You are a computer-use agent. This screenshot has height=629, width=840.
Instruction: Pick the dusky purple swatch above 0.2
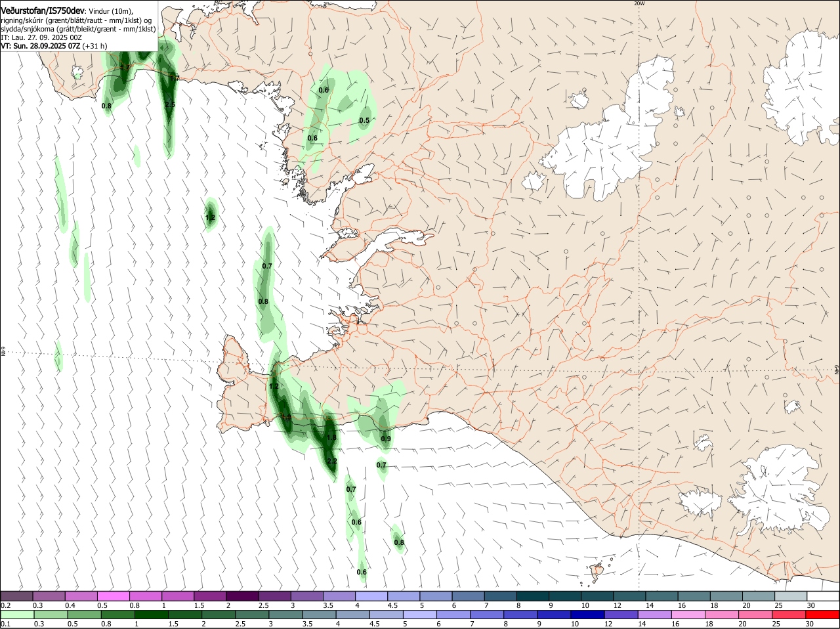[x=16, y=596]
